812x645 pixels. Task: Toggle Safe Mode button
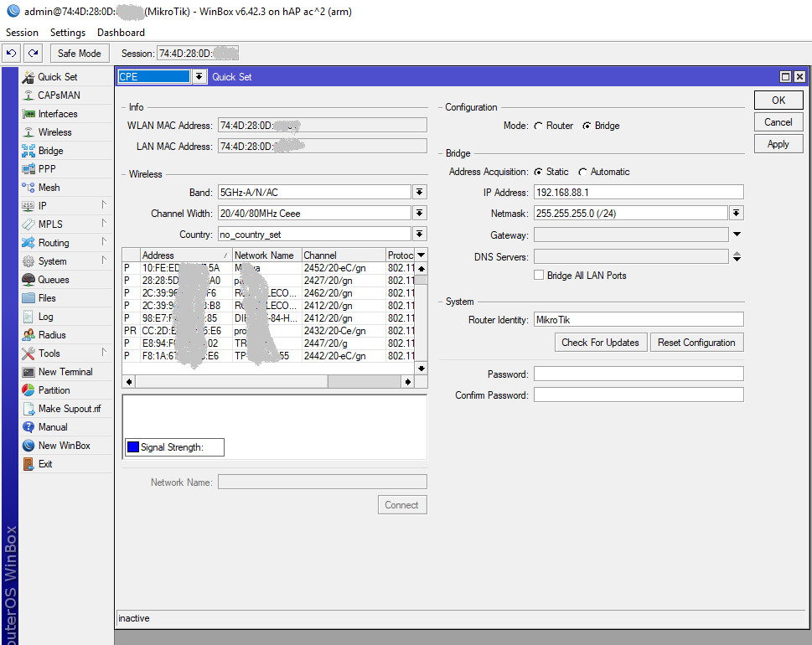[x=80, y=54]
